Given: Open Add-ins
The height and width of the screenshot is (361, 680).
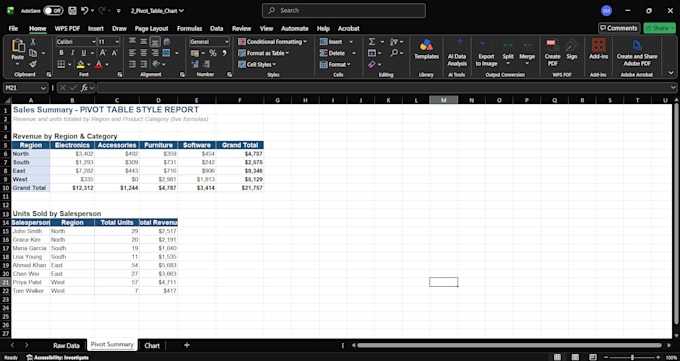Looking at the screenshot, I should click(x=598, y=49).
